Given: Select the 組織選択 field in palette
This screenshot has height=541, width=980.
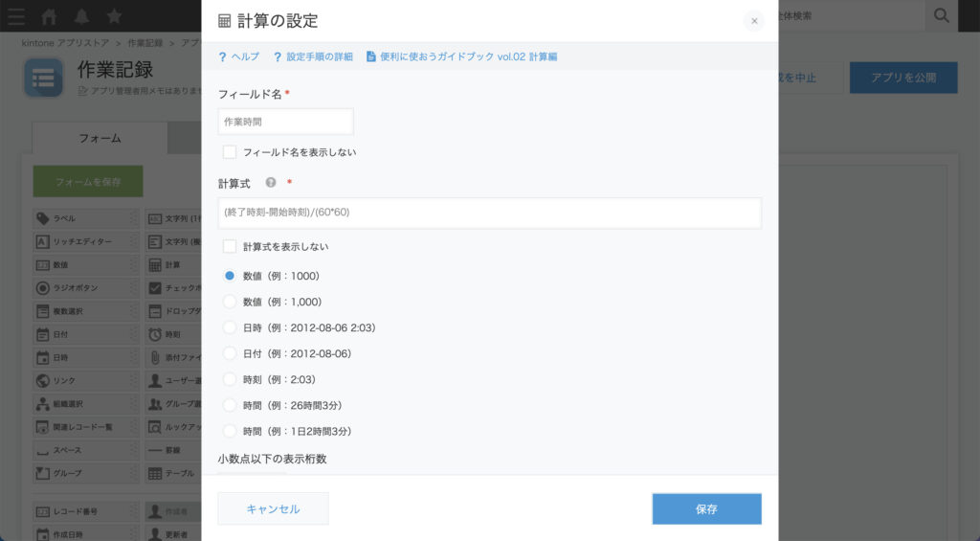Looking at the screenshot, I should [86, 403].
